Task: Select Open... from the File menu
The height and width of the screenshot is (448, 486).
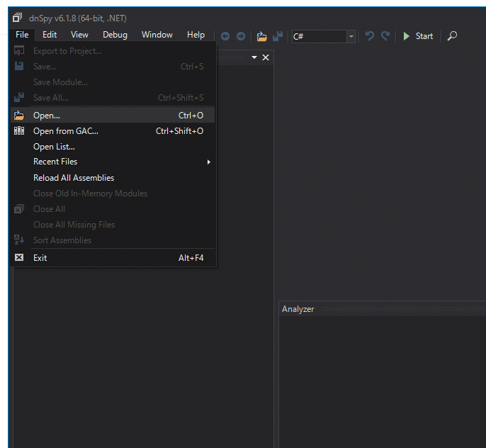Action: tap(113, 116)
